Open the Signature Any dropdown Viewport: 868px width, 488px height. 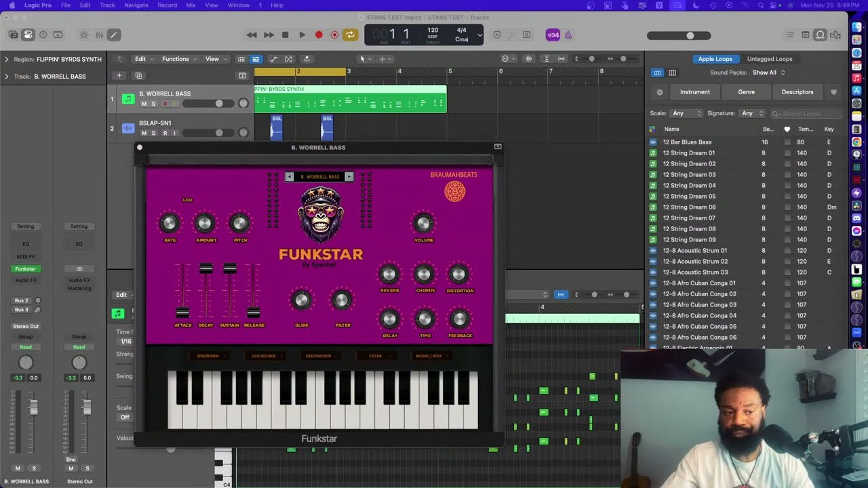click(x=752, y=113)
